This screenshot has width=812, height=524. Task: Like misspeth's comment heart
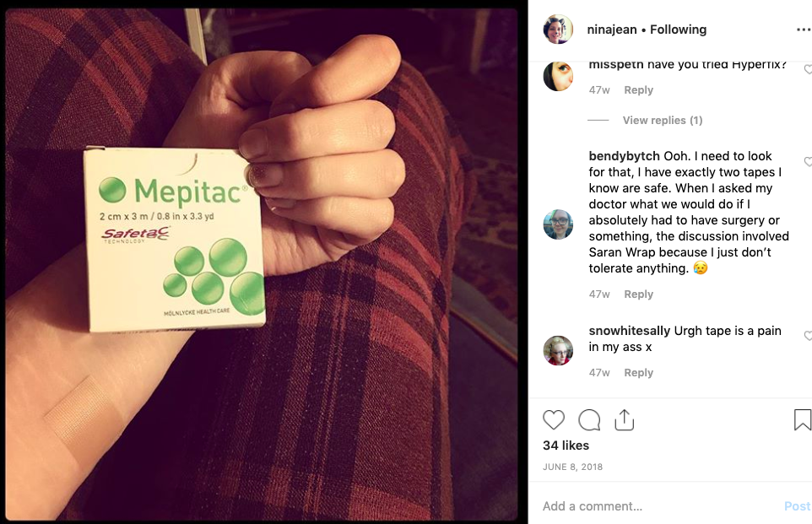tap(808, 69)
